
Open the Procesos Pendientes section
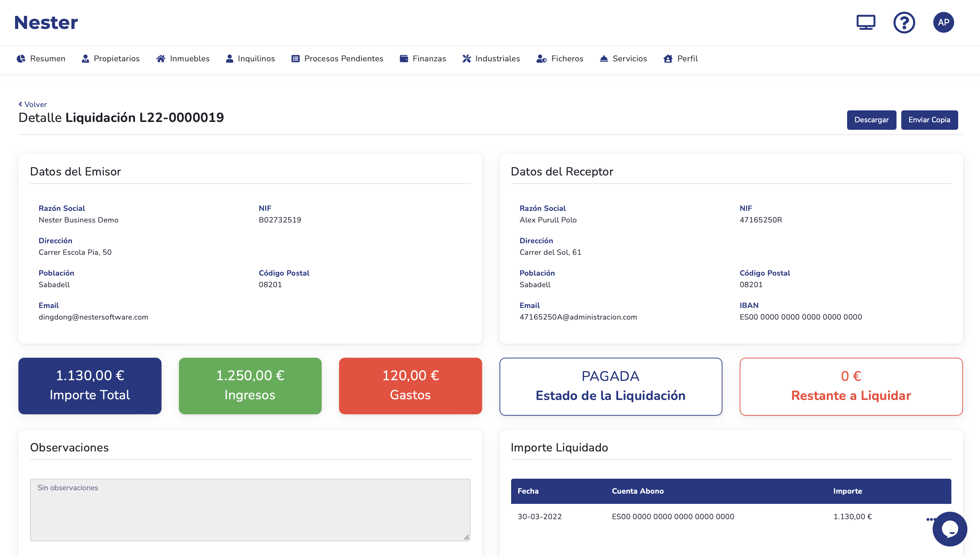(x=337, y=58)
